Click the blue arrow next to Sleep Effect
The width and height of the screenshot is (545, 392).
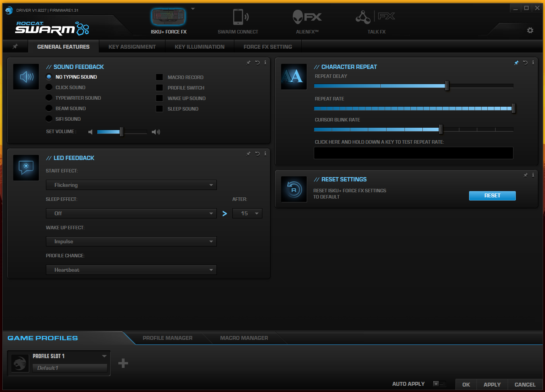225,213
